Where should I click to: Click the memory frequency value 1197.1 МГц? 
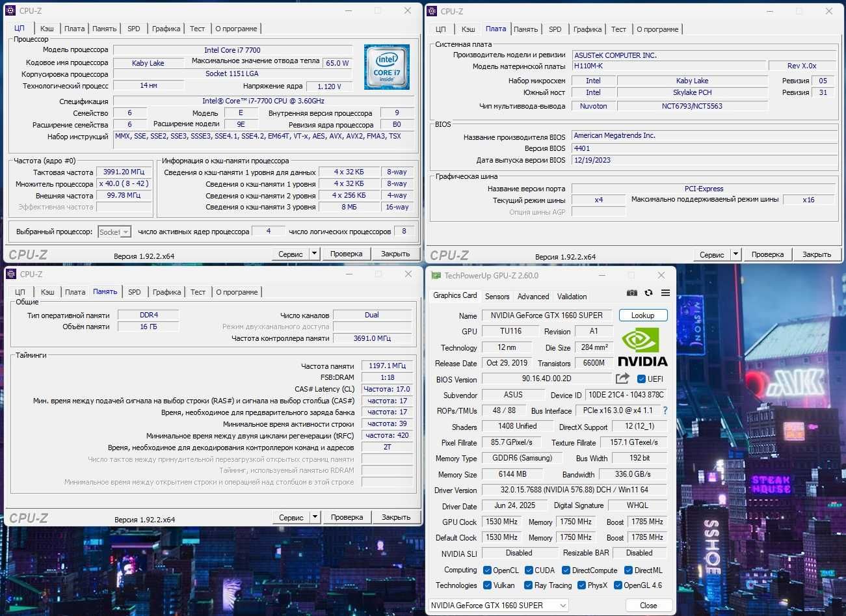(387, 366)
